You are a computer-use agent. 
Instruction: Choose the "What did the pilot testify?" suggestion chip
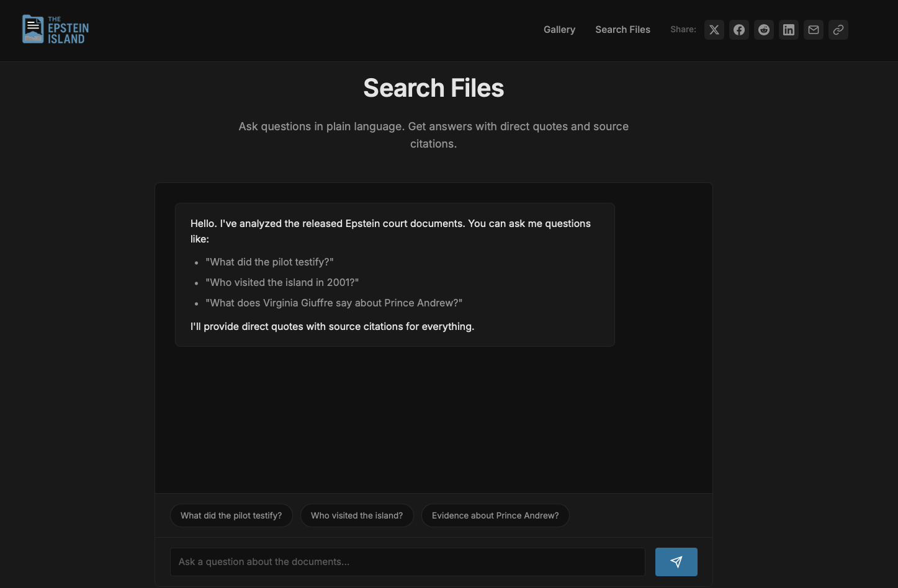(x=231, y=515)
